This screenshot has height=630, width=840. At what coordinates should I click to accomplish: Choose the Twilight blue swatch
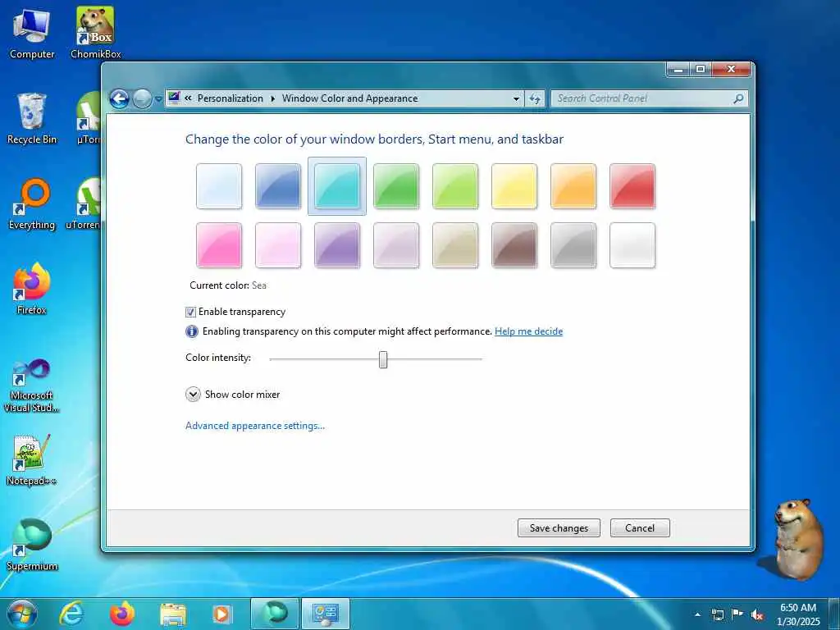[278, 186]
